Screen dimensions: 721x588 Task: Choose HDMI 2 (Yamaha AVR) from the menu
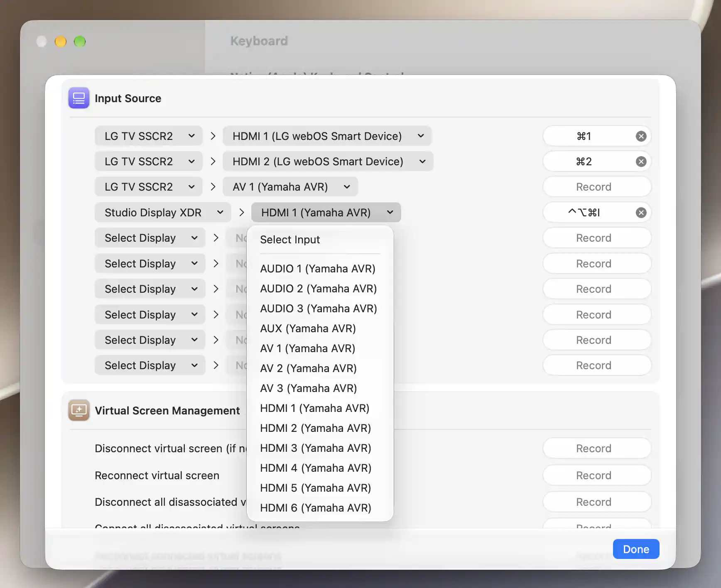320,428
